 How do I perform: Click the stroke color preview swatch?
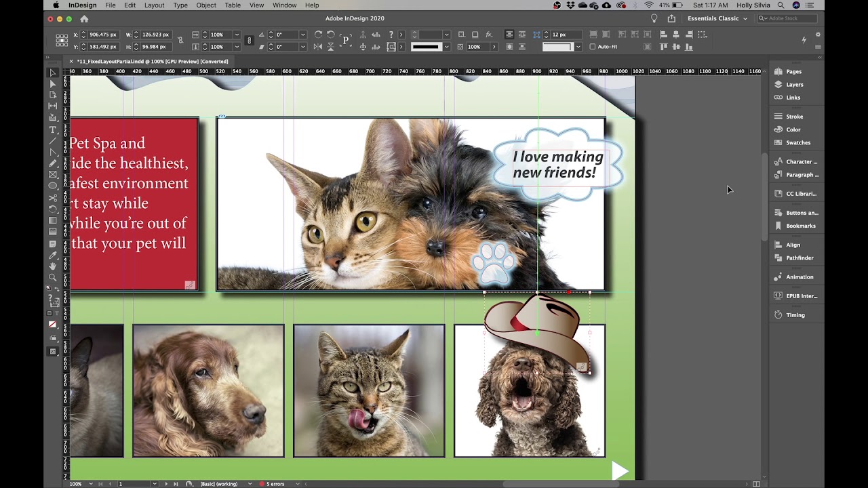pos(426,47)
